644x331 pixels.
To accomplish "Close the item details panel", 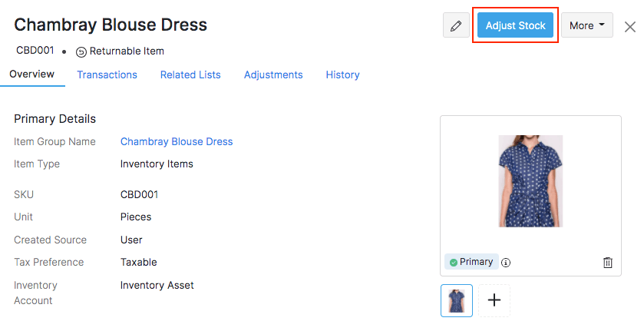I will (x=630, y=27).
